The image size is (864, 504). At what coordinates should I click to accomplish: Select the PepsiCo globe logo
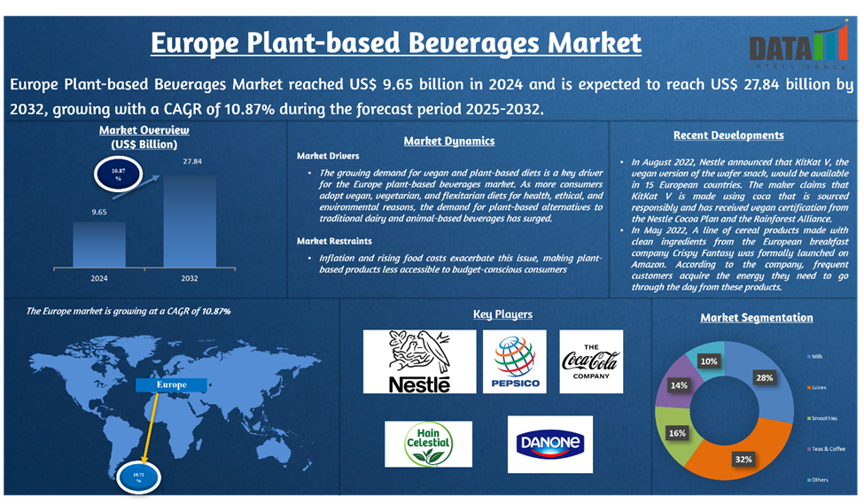pyautogui.click(x=515, y=361)
